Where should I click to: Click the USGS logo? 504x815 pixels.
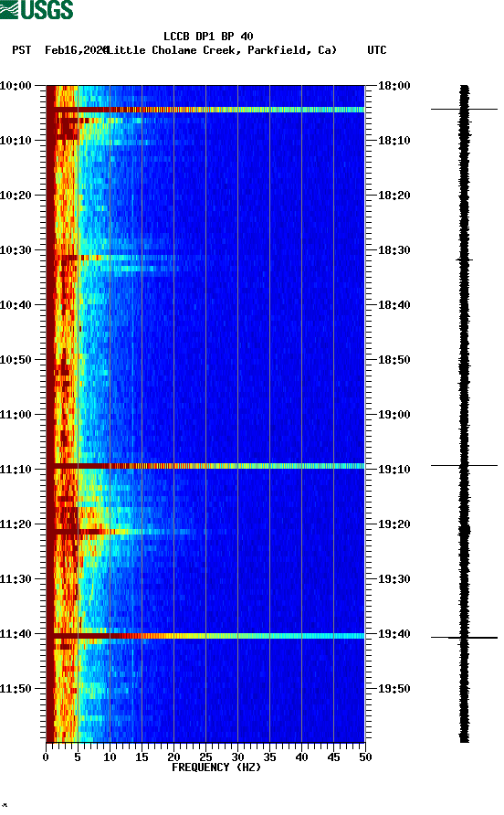[37, 10]
